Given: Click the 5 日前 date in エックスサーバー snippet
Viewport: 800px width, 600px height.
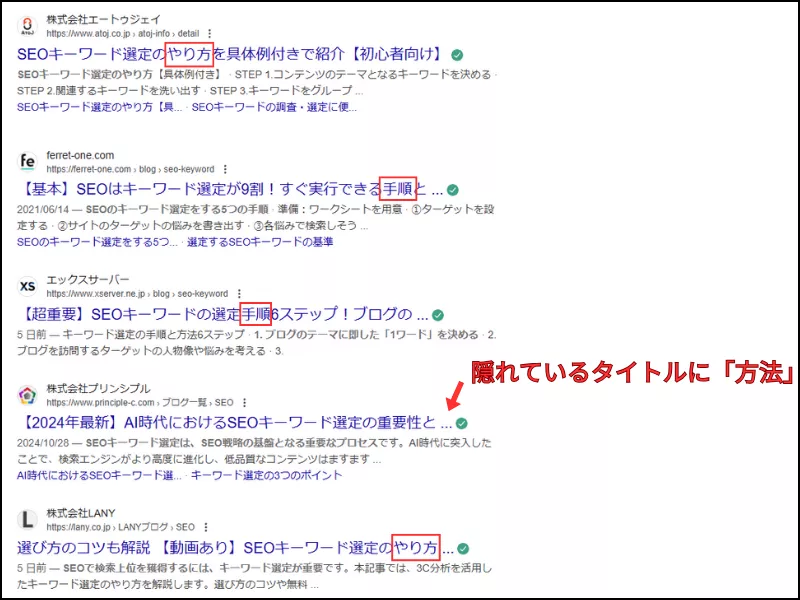Looking at the screenshot, I should pyautogui.click(x=31, y=335).
